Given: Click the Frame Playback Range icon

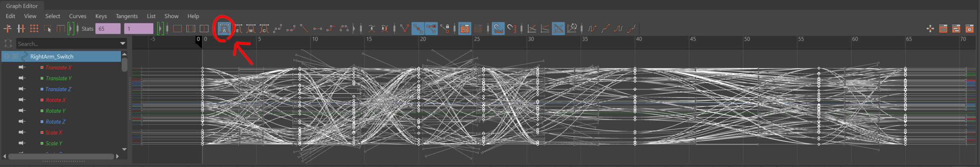Looking at the screenshot, I should tap(191, 28).
